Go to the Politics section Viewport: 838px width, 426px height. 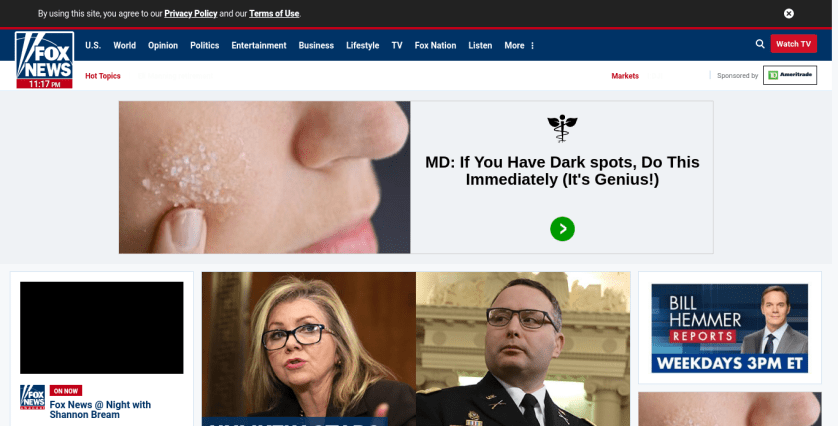(x=205, y=45)
